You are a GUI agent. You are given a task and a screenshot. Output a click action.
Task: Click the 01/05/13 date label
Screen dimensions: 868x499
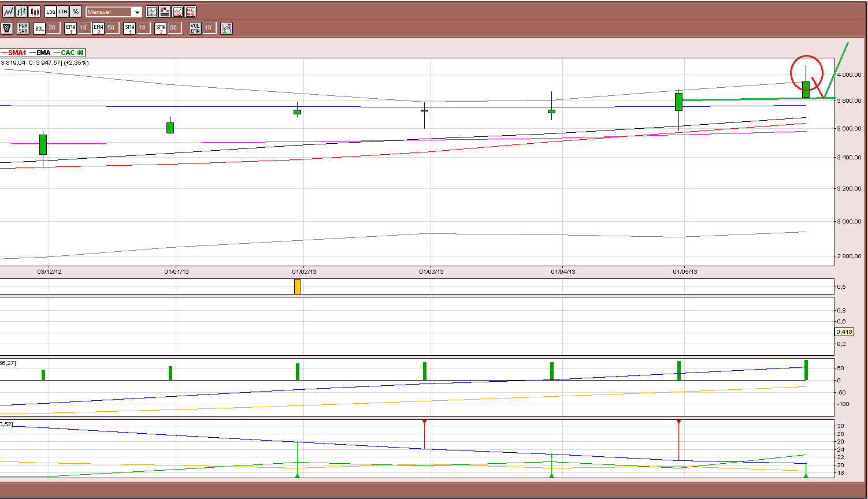click(x=685, y=271)
